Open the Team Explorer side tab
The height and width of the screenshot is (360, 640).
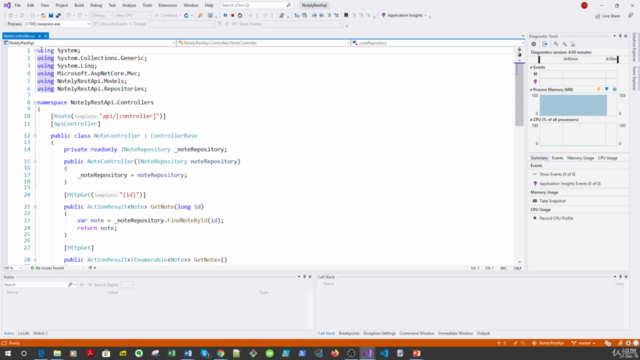[634, 78]
